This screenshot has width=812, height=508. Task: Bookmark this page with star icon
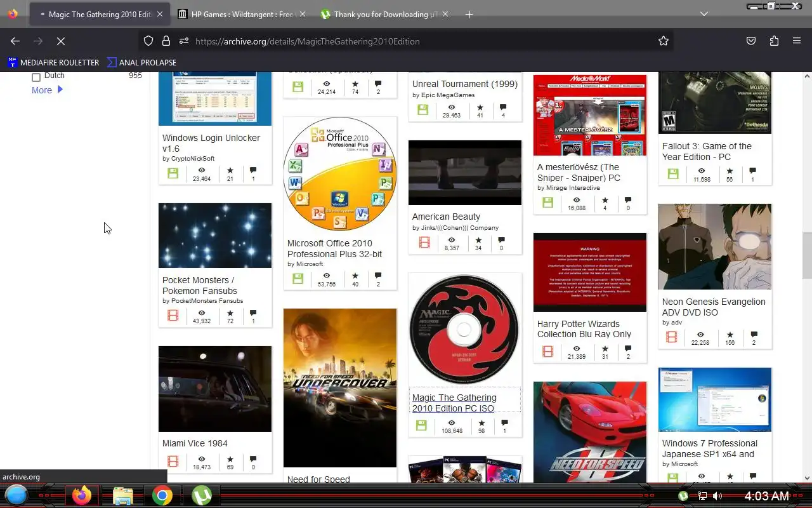point(664,41)
